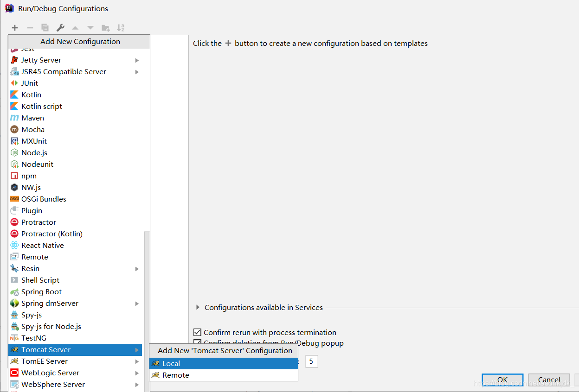
Task: Open Edit Templates wrench icon
Action: 60,28
